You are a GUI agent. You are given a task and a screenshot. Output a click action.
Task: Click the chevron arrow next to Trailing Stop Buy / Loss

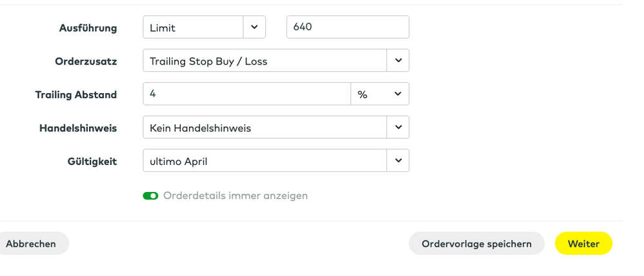point(397,61)
